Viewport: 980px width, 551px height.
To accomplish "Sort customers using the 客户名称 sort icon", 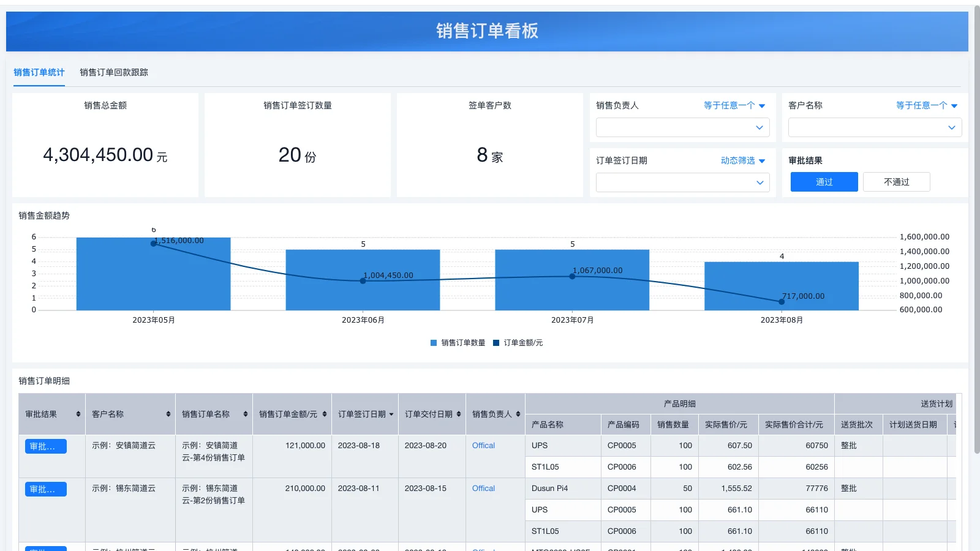I will click(167, 414).
